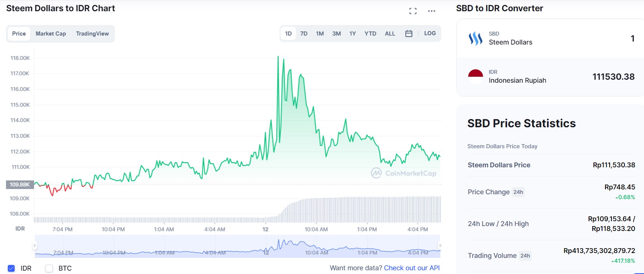Open the three-dot more options menu
The image size is (644, 274).
[431, 11]
